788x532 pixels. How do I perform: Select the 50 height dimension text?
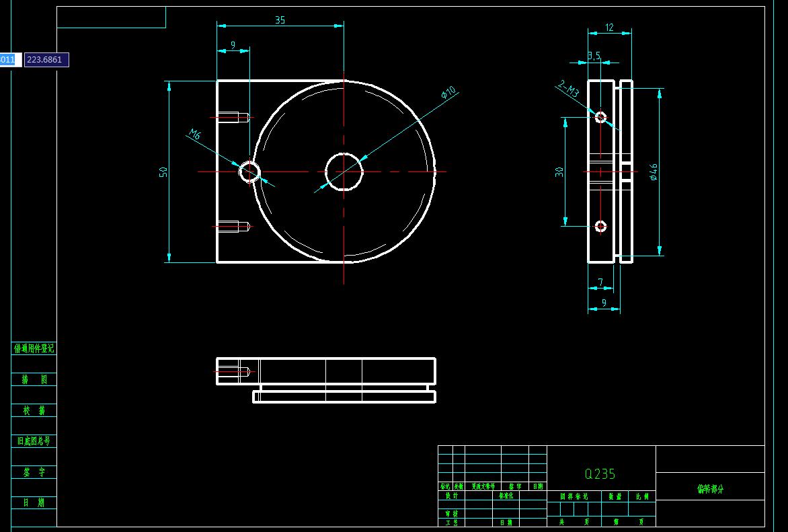point(163,172)
